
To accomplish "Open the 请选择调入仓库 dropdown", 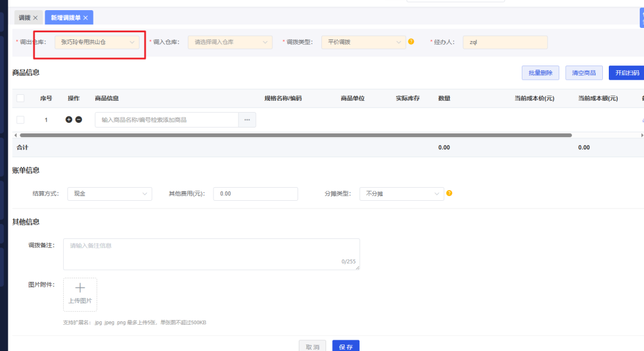I will coord(230,42).
